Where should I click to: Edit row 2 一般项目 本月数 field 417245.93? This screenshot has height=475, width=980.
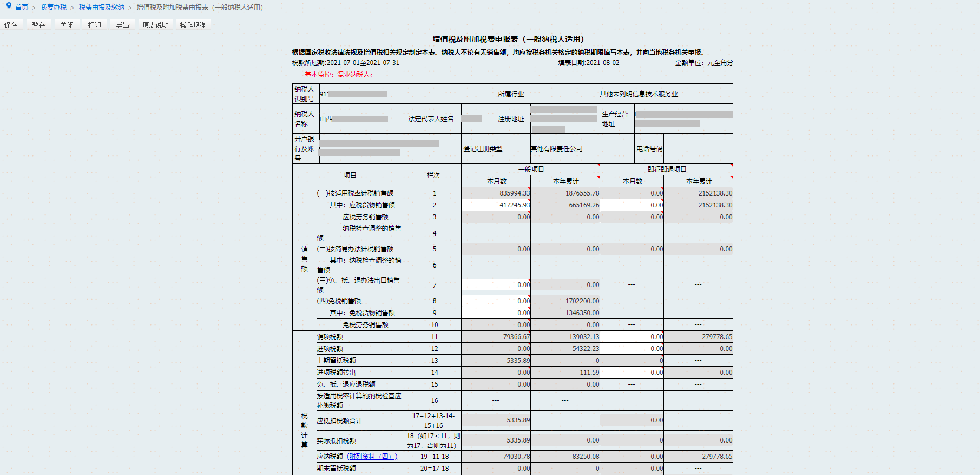pyautogui.click(x=496, y=205)
